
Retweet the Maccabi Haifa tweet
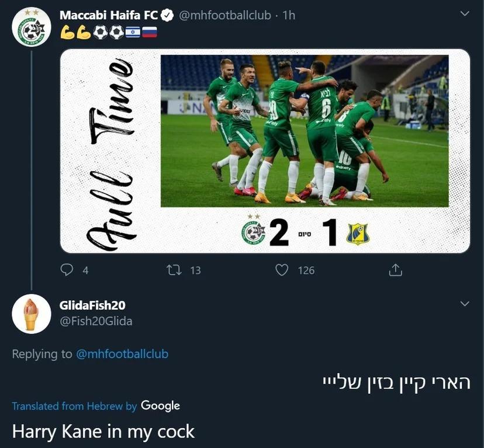click(x=174, y=270)
